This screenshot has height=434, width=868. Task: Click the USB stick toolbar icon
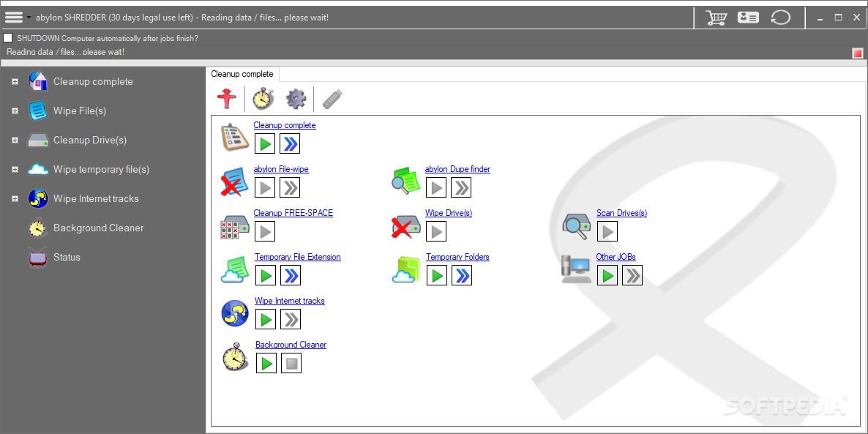[332, 99]
